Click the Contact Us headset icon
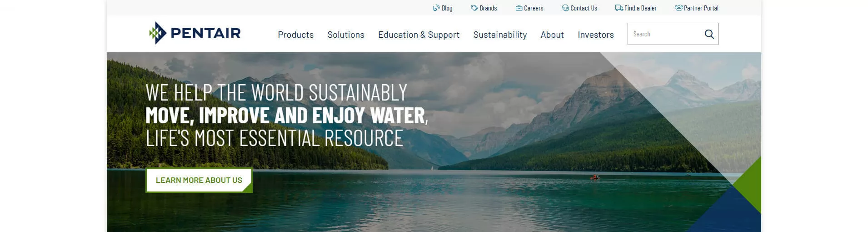Viewport: 868px width, 232px height. [x=565, y=8]
